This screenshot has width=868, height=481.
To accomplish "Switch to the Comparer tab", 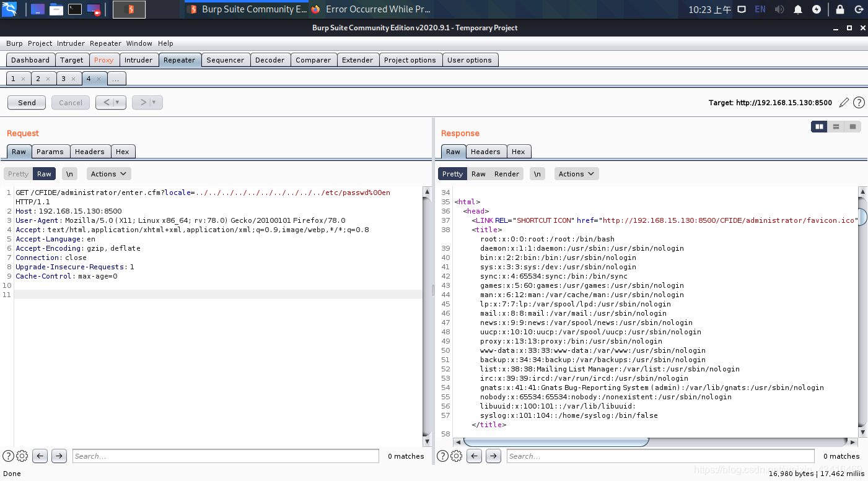I will pos(313,60).
